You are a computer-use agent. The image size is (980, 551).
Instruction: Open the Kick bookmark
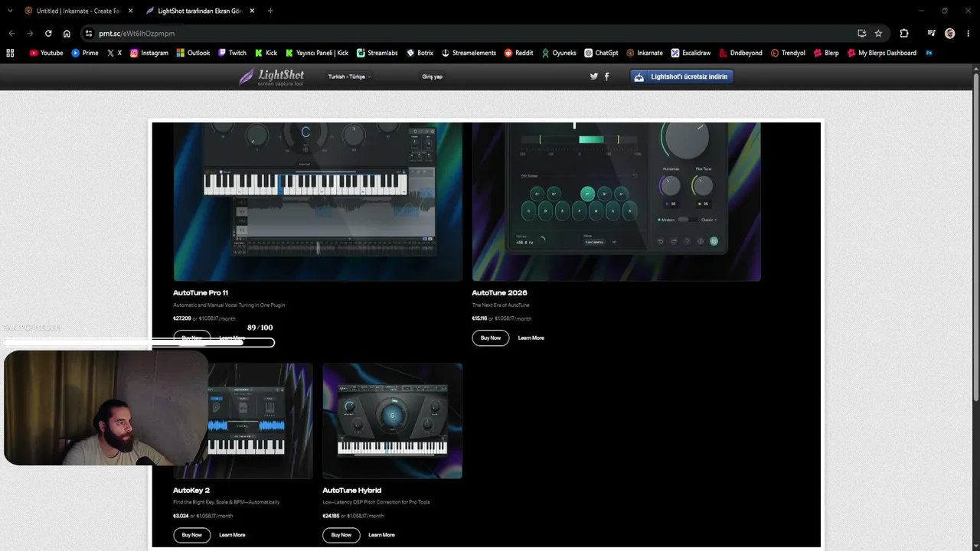266,53
